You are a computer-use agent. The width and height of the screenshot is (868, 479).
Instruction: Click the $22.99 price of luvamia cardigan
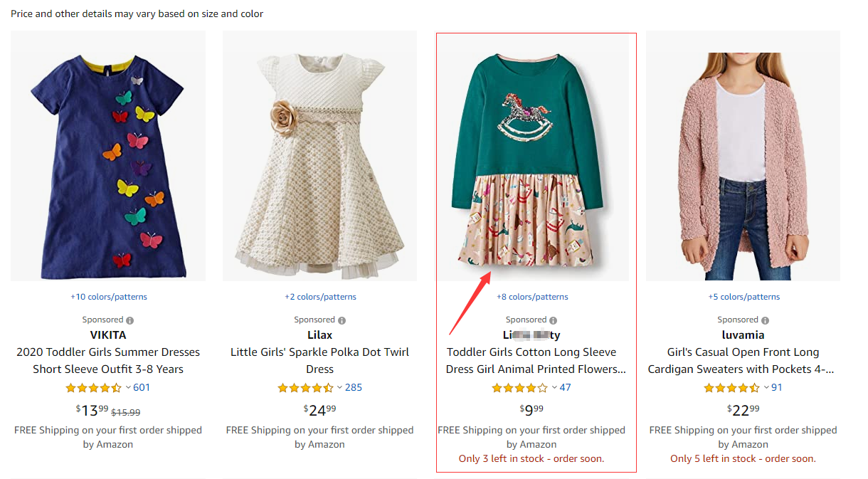[743, 409]
